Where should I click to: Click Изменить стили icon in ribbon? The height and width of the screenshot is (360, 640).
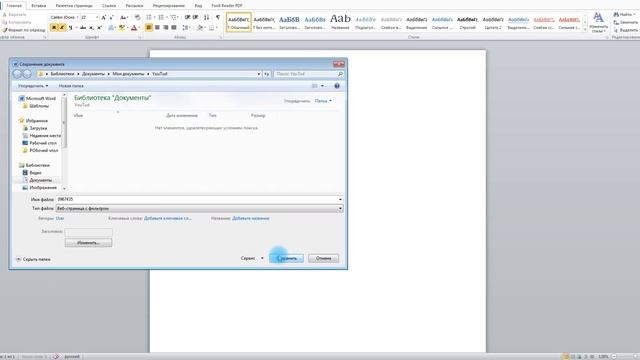(x=598, y=22)
